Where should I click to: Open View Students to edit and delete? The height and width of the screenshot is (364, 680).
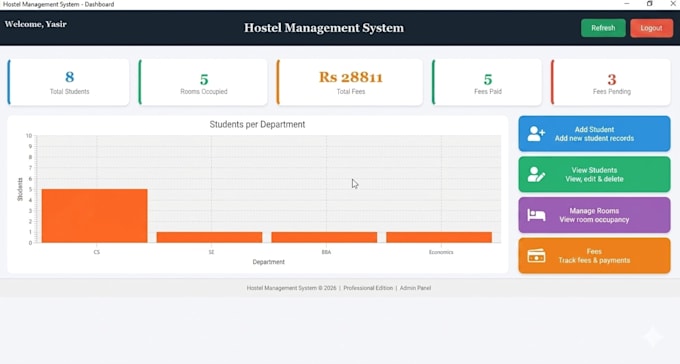click(594, 174)
